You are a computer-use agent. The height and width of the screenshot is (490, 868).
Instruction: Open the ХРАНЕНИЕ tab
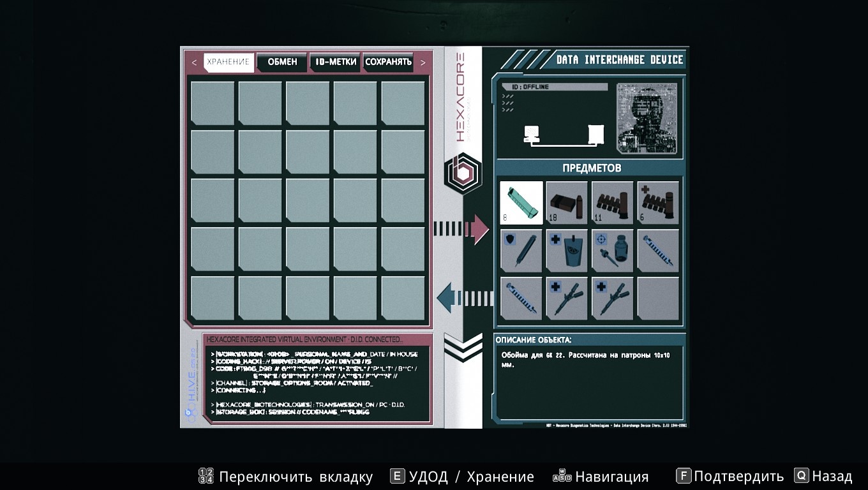228,62
